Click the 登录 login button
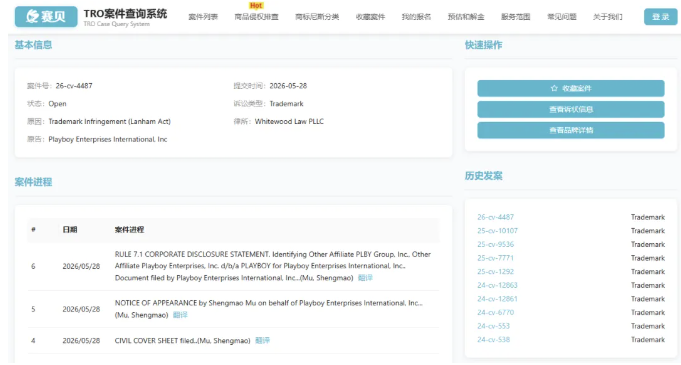Screen dimensions: 681x365 (660, 17)
